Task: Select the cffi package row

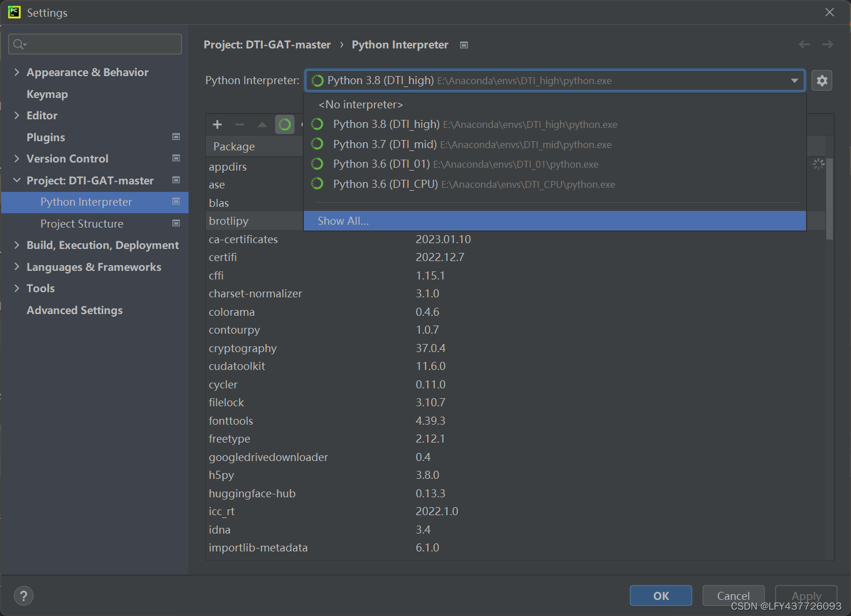Action: tap(516, 275)
